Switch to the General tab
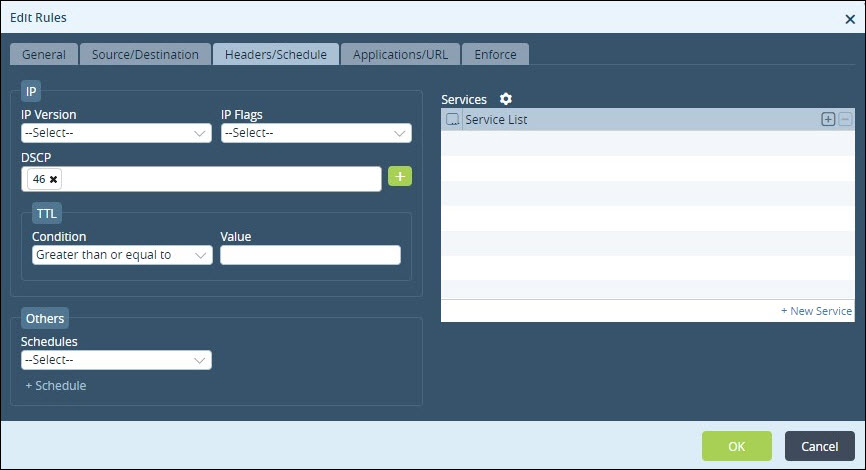Viewport: 866px width, 470px height. (44, 55)
